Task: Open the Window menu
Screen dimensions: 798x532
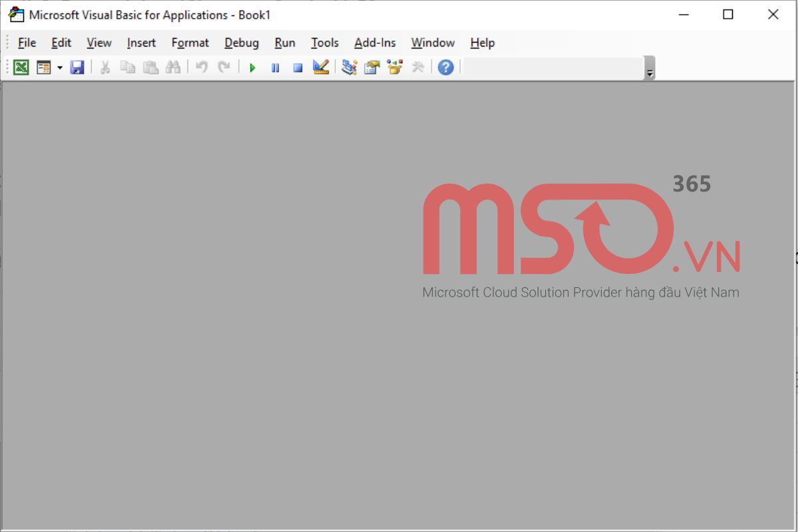Action: click(x=433, y=43)
